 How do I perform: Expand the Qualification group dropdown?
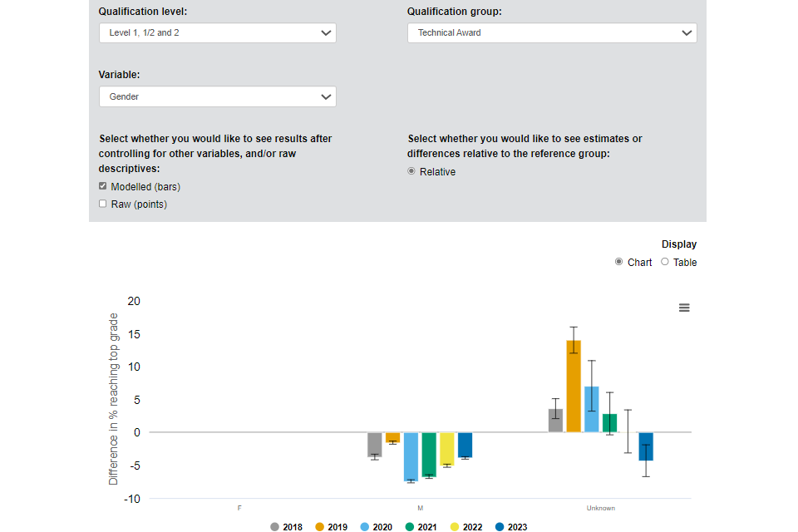pos(551,32)
